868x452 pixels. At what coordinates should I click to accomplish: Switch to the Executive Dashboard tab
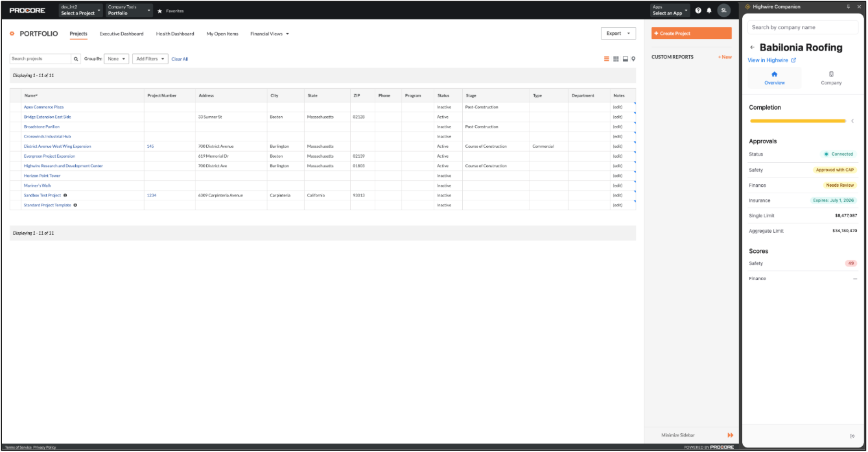click(121, 34)
